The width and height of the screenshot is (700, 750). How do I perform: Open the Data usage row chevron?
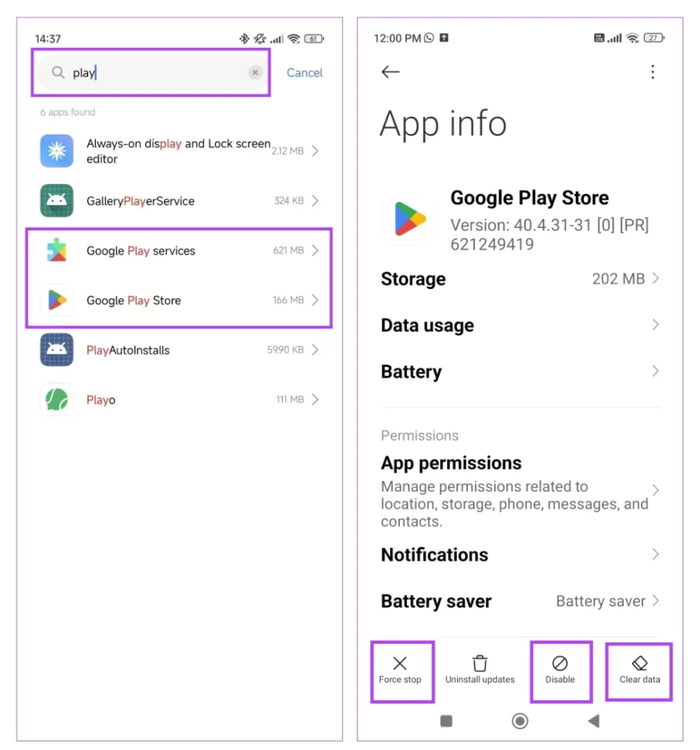(x=656, y=325)
